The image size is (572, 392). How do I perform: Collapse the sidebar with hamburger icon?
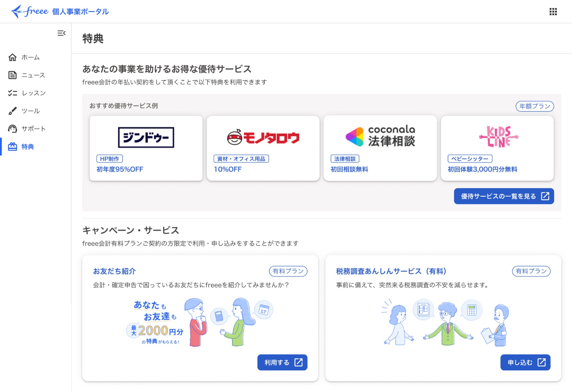tap(61, 33)
